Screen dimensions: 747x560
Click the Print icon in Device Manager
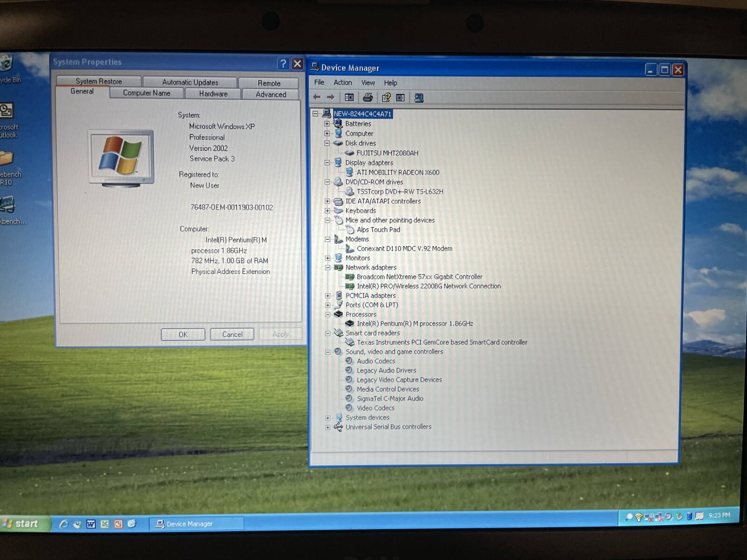(368, 97)
